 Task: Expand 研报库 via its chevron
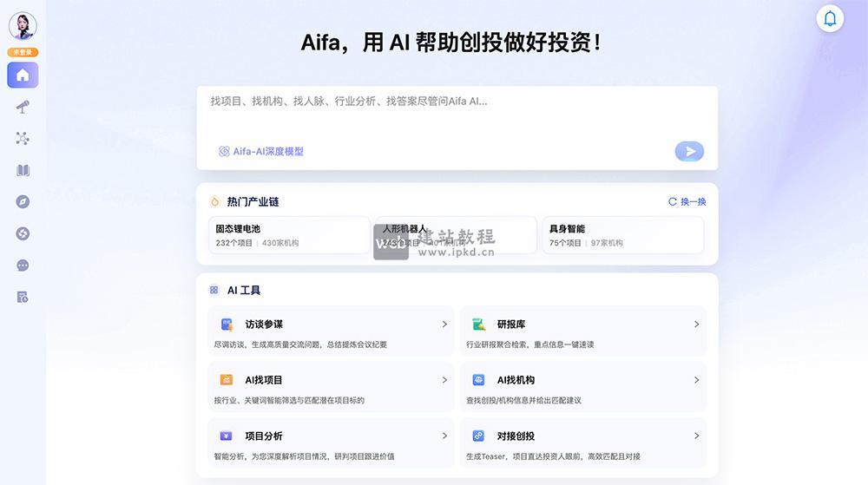tap(696, 324)
